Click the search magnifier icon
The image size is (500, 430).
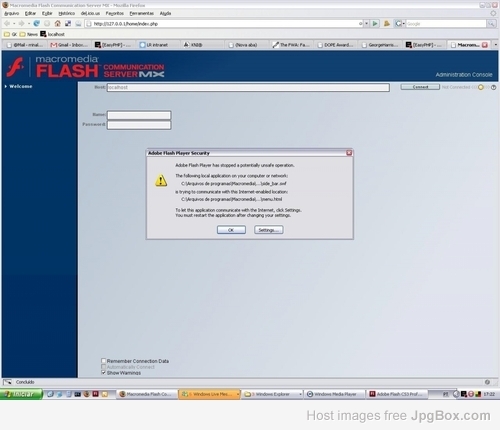point(491,24)
